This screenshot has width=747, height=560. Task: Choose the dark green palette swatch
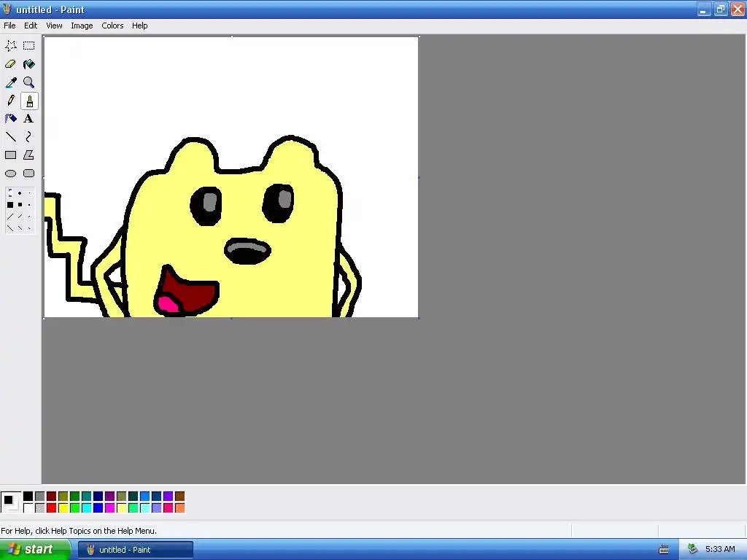(75, 497)
